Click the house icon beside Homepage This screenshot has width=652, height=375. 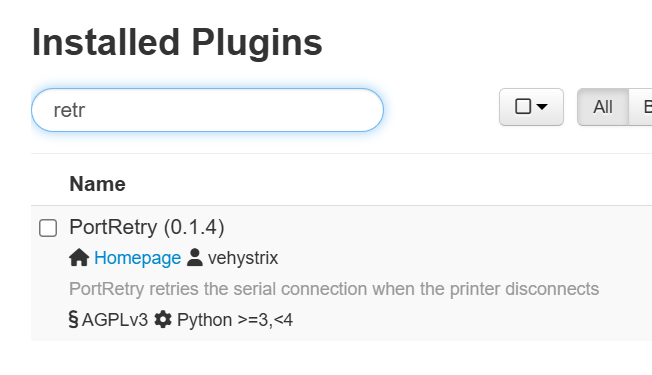click(x=79, y=257)
